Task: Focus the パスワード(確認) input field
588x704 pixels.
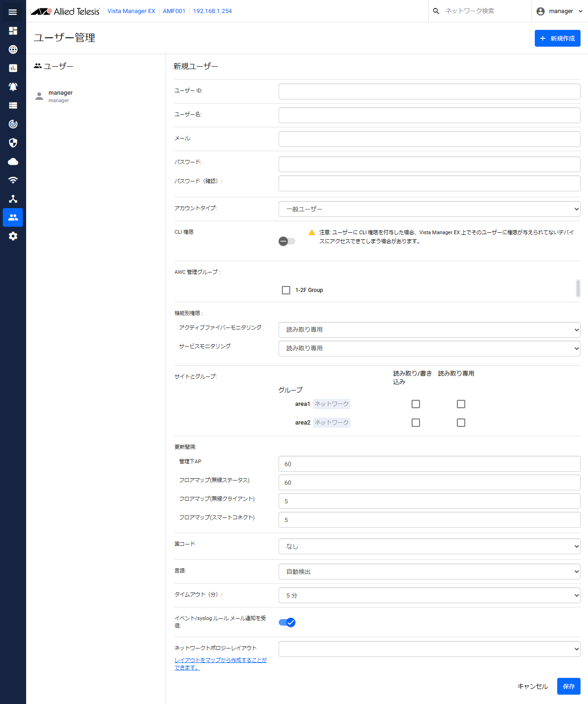Action: (429, 183)
